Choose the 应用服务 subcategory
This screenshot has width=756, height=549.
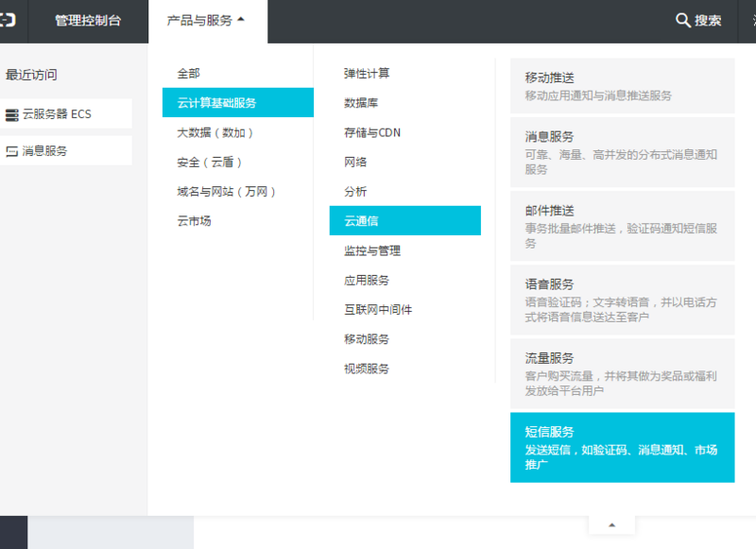click(405, 280)
